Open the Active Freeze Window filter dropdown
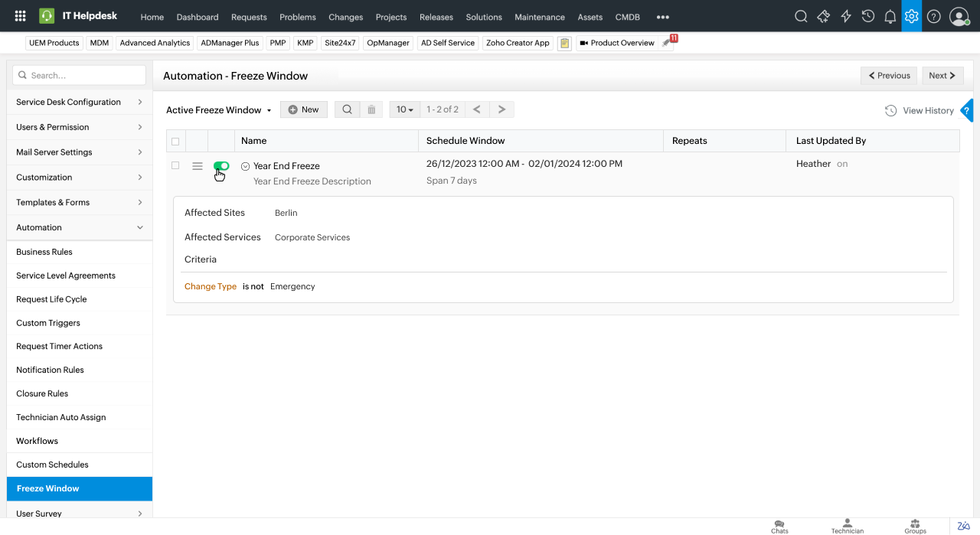Image resolution: width=980 pixels, height=535 pixels. click(x=219, y=110)
